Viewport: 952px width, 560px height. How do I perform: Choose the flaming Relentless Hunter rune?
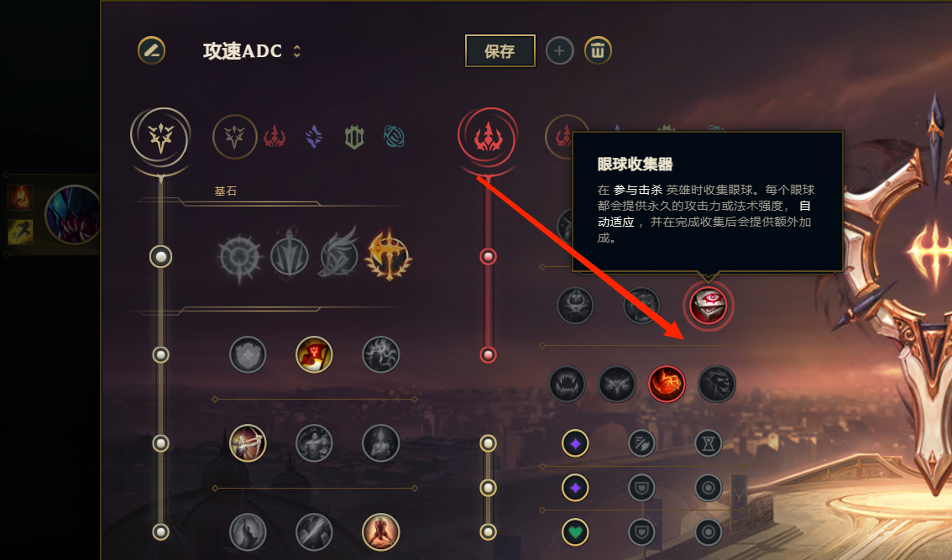pos(667,384)
